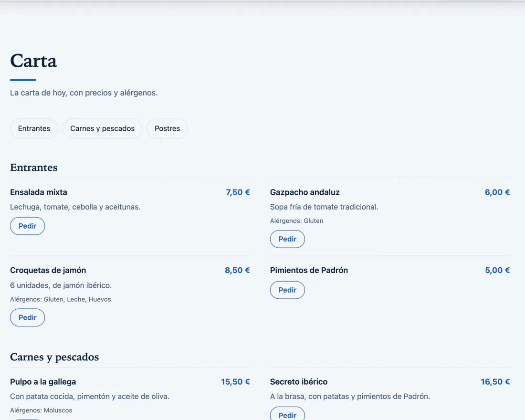Click the 16,50 € price
The width and height of the screenshot is (525, 420).
tap(495, 382)
